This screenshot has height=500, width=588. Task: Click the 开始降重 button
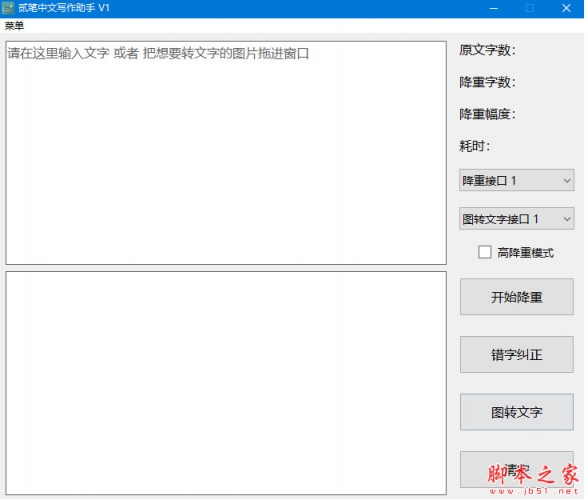pos(516,297)
